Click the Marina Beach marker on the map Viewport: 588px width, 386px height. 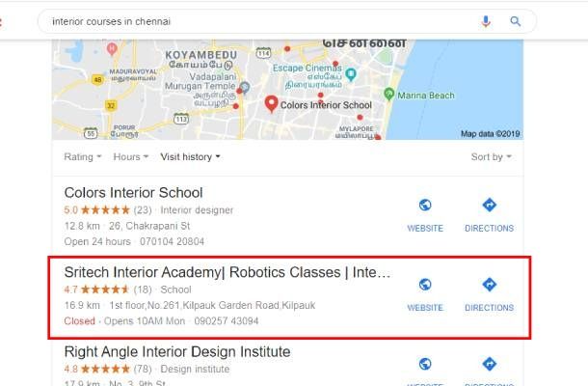(388, 95)
